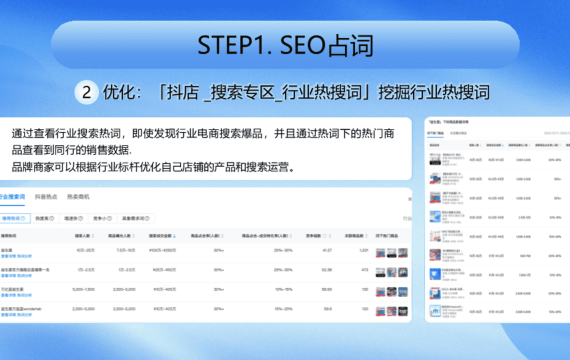Viewport: 570px width, 360px height.
Task: Click help icon next to 竞争指数
Action: point(325,236)
